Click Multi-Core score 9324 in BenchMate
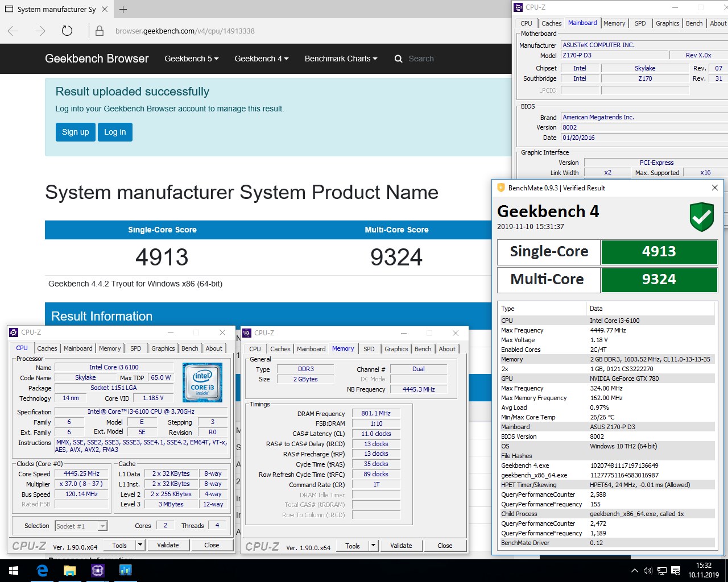This screenshot has height=582, width=728. 659,280
